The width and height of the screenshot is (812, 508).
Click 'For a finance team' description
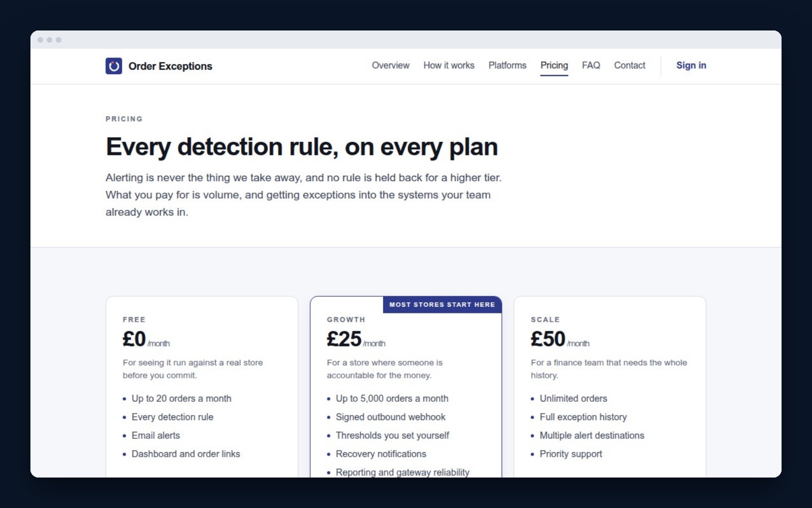pos(609,369)
